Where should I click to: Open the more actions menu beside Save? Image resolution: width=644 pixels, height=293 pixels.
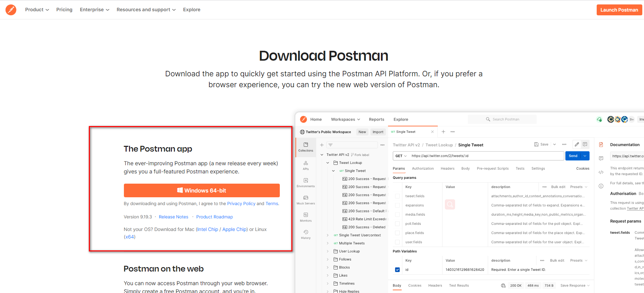(564, 144)
